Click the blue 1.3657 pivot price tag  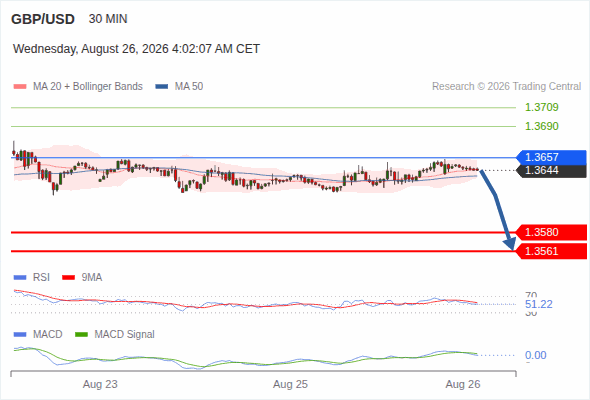(x=551, y=157)
